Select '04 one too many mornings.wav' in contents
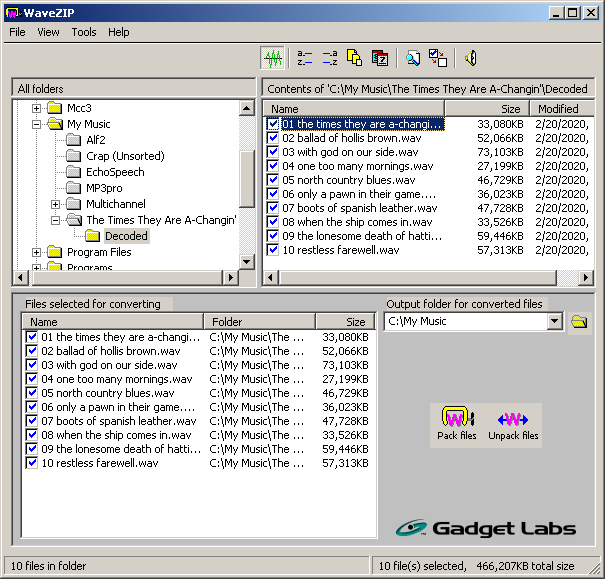 (358, 166)
